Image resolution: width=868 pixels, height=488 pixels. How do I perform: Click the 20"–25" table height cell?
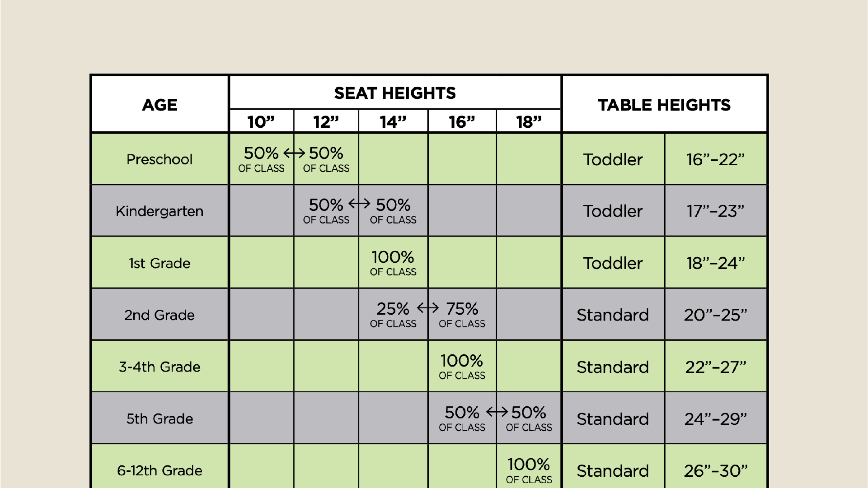click(x=715, y=315)
